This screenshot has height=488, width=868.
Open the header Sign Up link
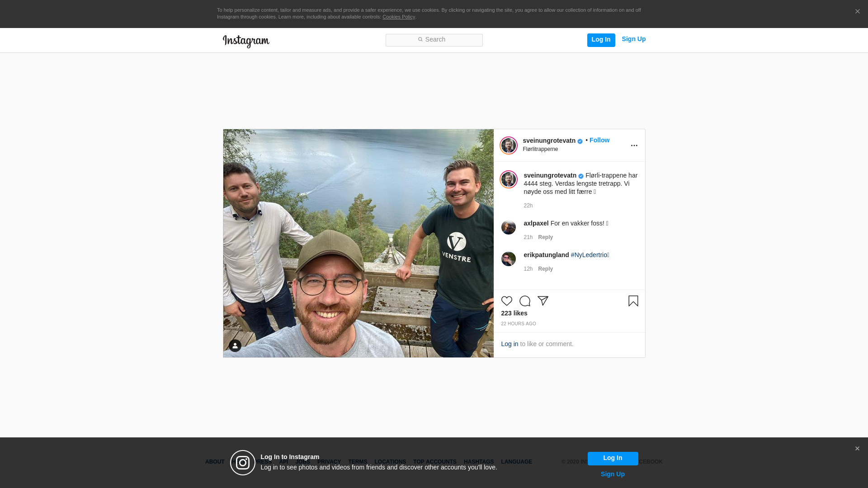(633, 39)
